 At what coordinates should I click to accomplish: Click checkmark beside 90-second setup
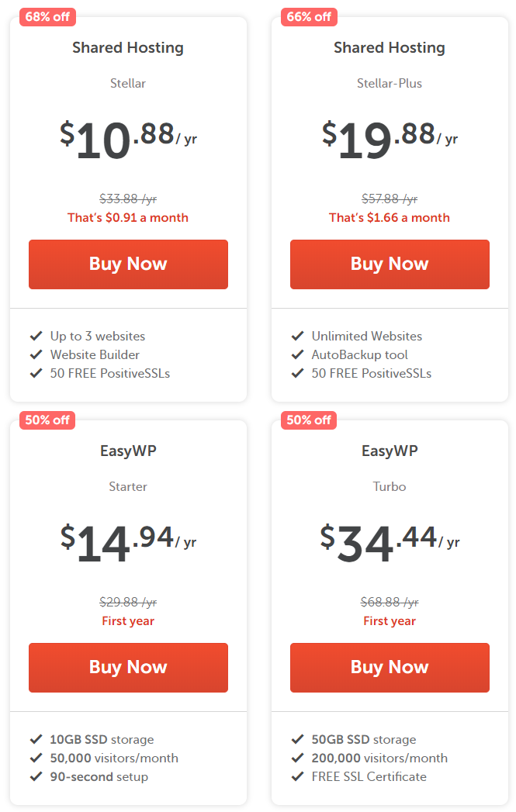click(x=36, y=777)
